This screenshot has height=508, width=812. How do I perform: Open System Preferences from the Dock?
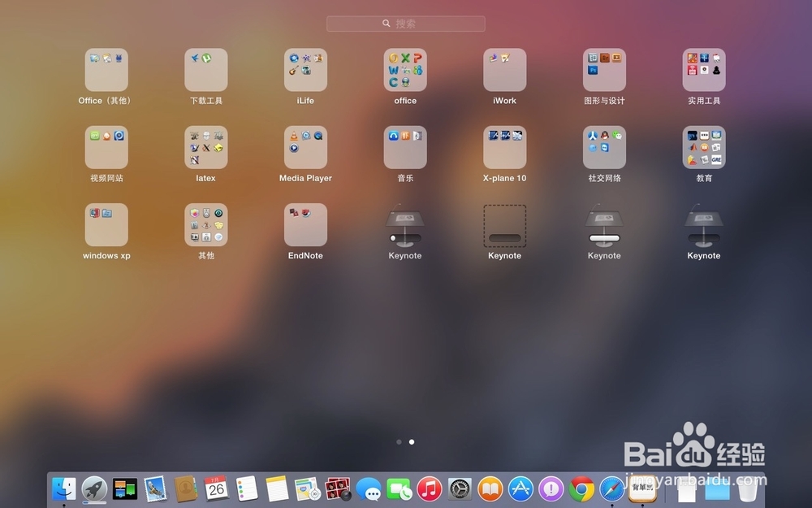(459, 489)
